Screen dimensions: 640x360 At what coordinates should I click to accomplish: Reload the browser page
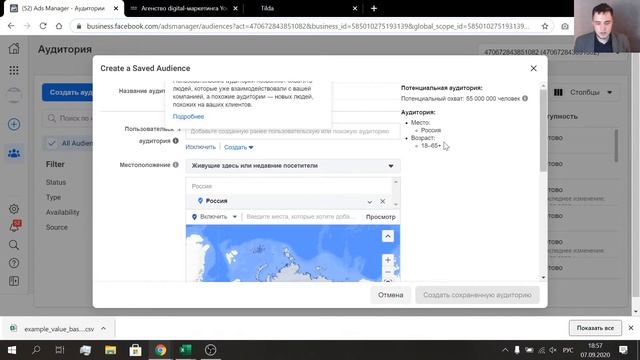(x=43, y=26)
